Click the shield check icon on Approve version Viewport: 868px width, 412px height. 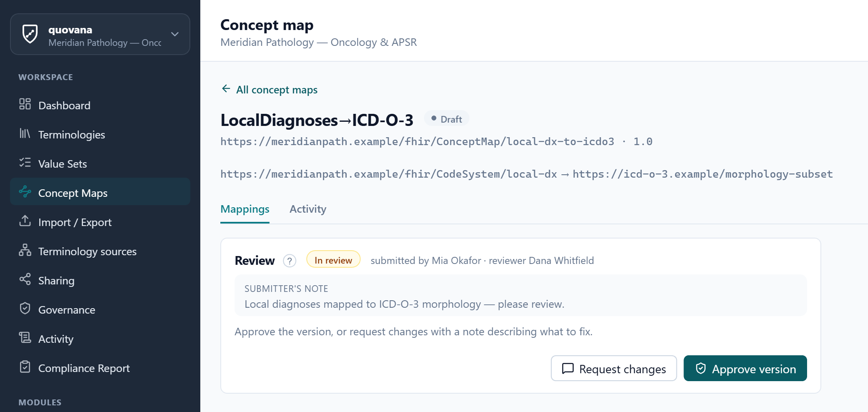click(701, 368)
